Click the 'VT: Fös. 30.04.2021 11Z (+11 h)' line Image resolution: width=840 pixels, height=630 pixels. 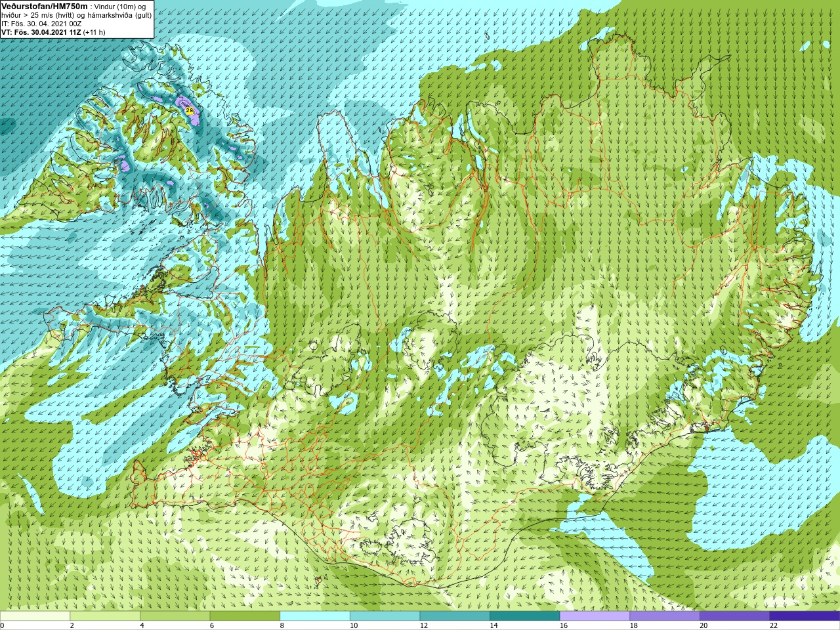[53, 32]
